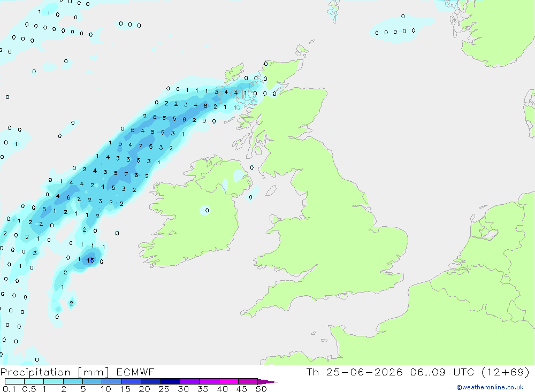This screenshot has height=392, width=535.
Task: Click the '20' legend scale label
Action: pyautogui.click(x=144, y=389)
